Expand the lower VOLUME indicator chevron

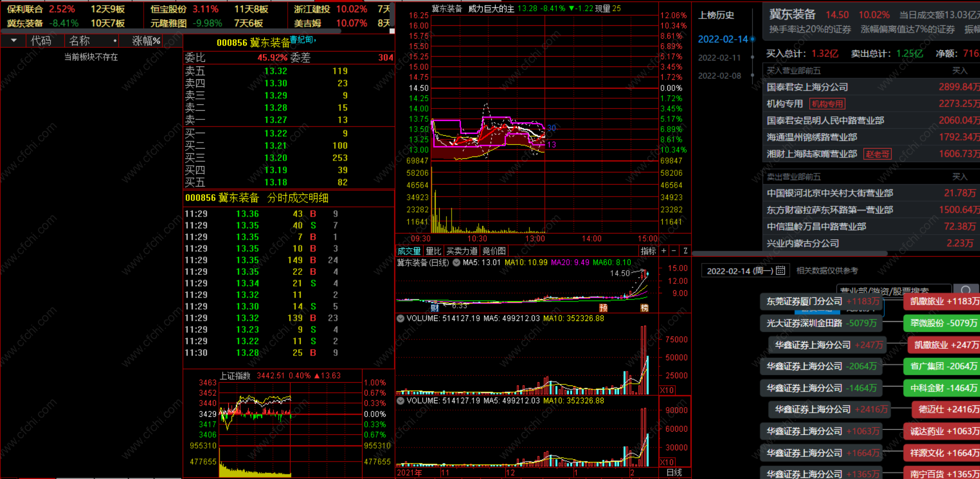(401, 400)
